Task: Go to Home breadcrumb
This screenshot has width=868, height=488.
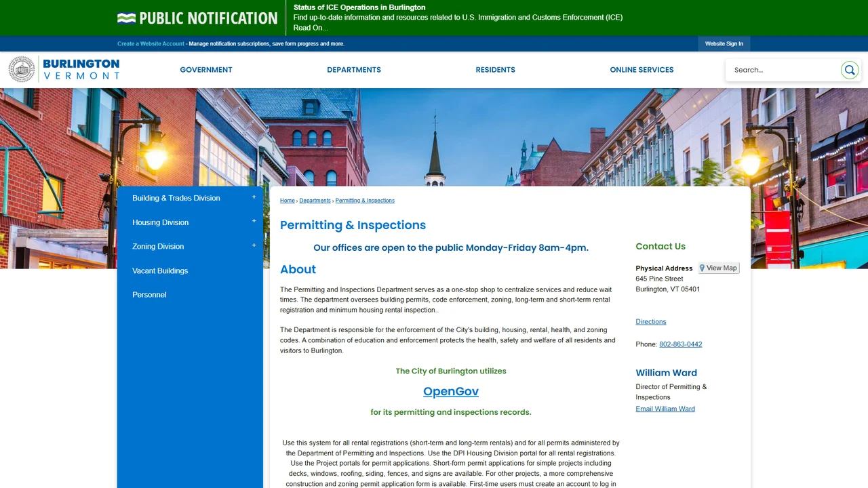Action: (288, 201)
